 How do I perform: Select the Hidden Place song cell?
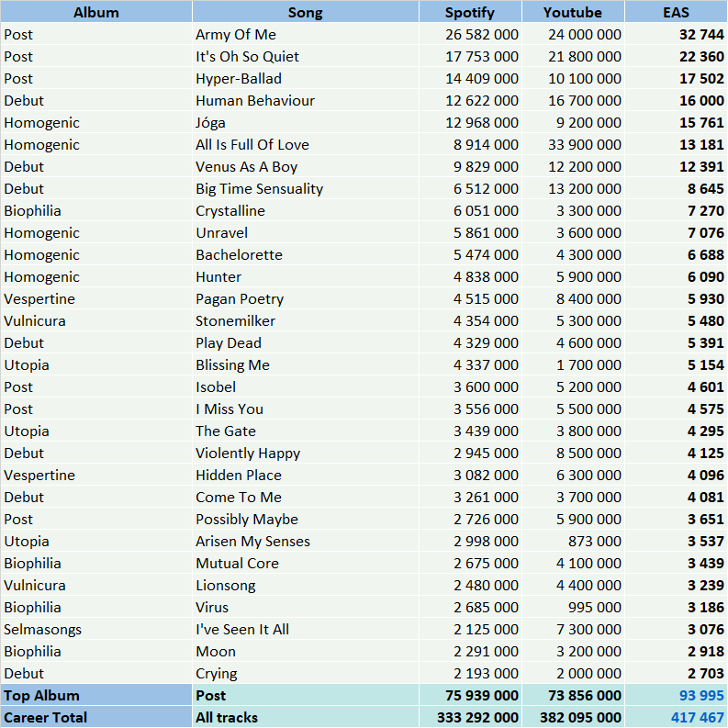tap(306, 475)
